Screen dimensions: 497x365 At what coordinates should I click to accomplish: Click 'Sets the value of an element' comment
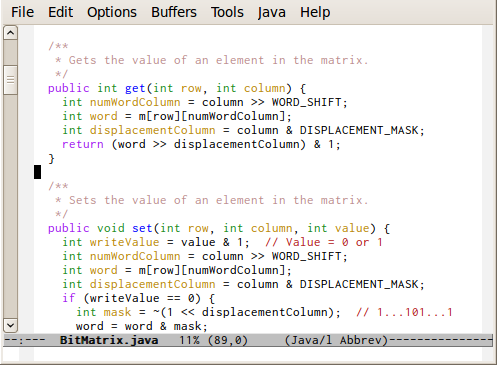tap(166, 200)
